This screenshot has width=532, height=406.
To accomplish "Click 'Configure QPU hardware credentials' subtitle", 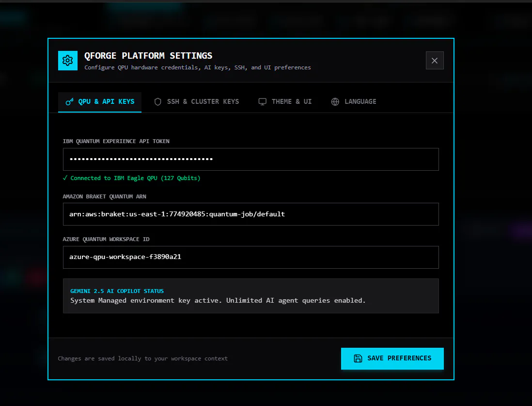I will point(198,67).
